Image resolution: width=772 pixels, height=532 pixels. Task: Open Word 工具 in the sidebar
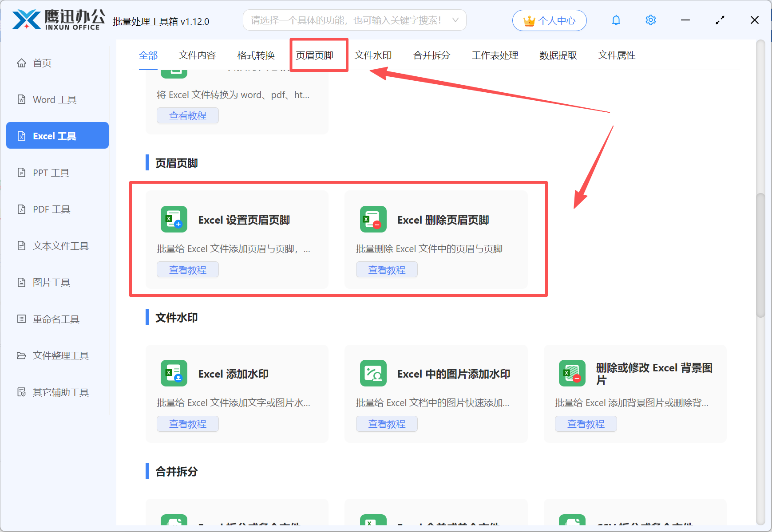pyautogui.click(x=55, y=100)
